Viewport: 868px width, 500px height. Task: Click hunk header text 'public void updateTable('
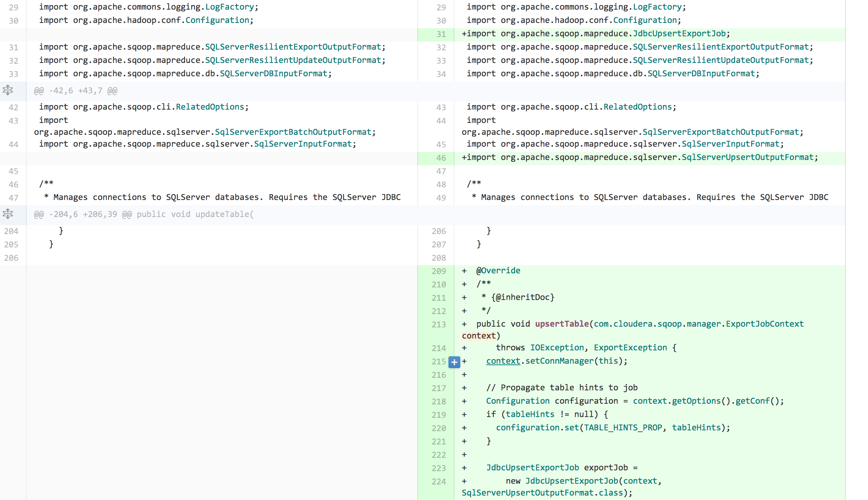[195, 214]
